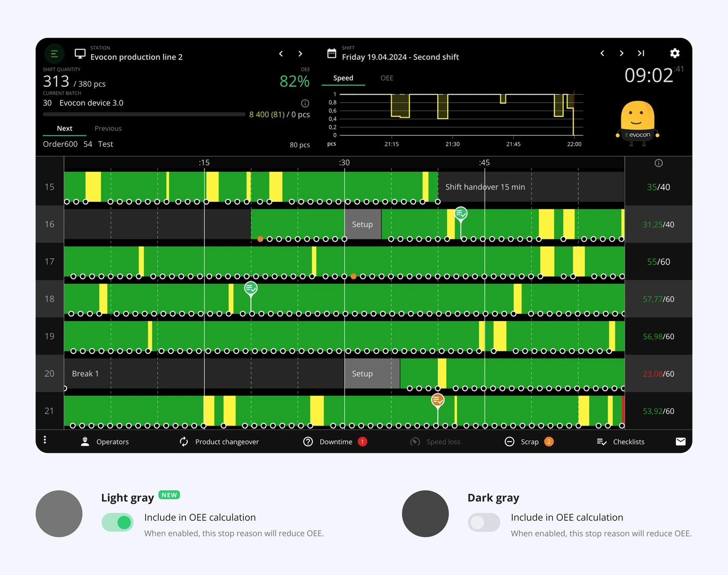Disable Light gray OEE calculation toggle
This screenshot has height=575, width=728.
tap(118, 522)
